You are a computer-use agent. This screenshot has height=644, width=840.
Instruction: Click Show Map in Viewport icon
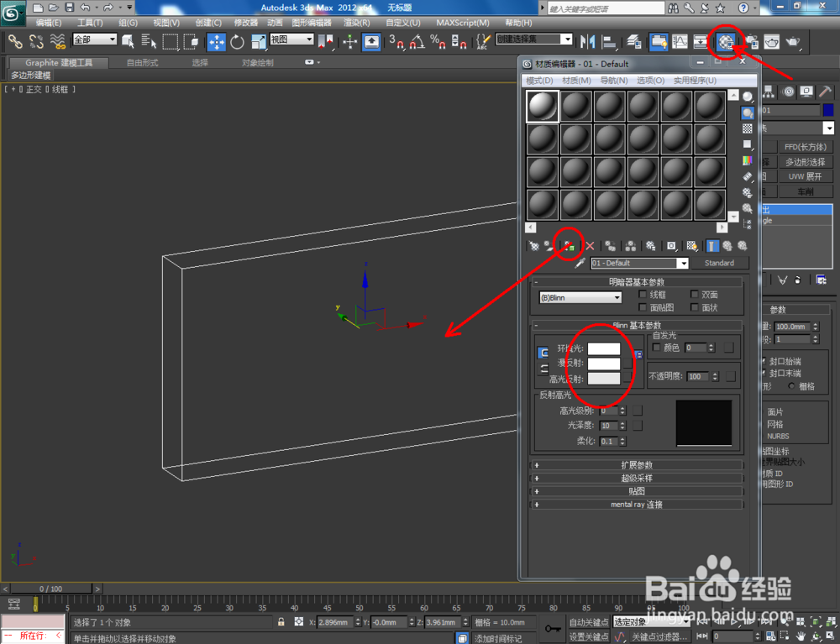point(692,246)
